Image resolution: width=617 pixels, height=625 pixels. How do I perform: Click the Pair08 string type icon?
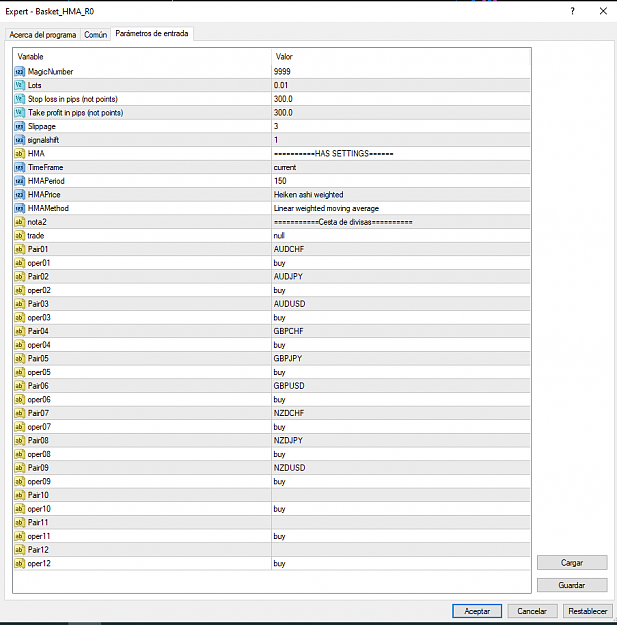pos(20,440)
